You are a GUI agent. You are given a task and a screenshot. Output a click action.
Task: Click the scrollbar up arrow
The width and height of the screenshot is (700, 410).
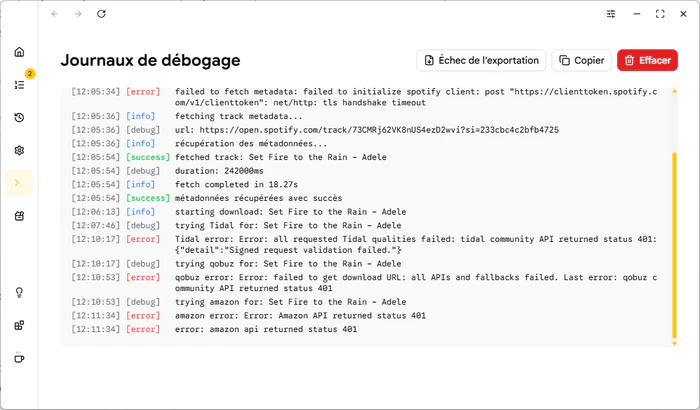pos(675,91)
